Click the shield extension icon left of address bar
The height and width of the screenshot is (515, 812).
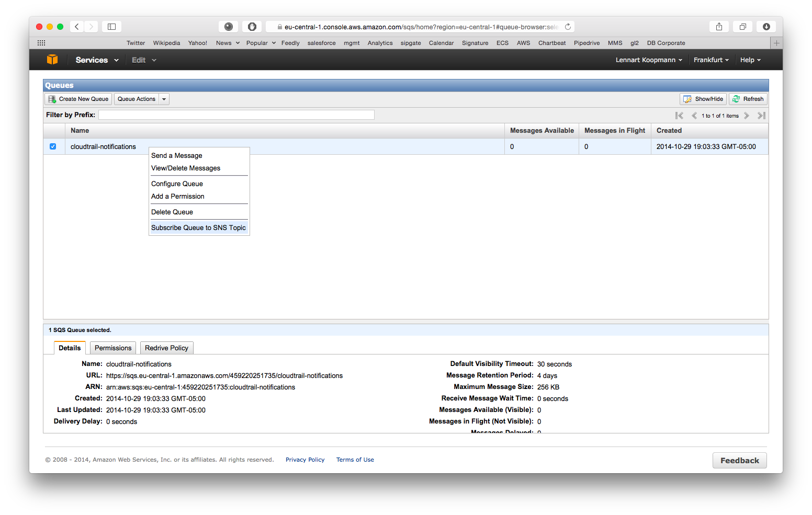point(252,27)
